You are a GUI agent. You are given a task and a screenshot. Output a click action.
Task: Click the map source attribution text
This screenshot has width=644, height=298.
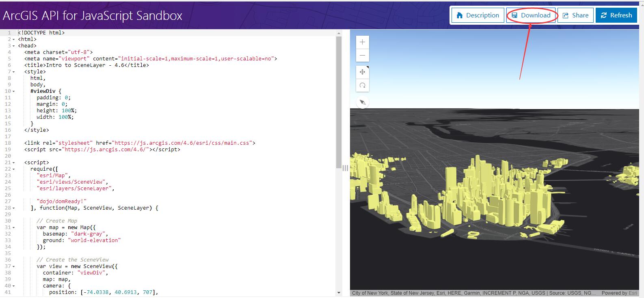pos(474,293)
